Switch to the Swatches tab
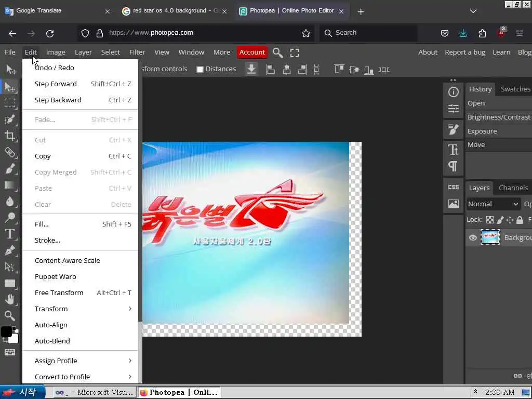Viewport: 532px width, 399px height. click(x=515, y=89)
